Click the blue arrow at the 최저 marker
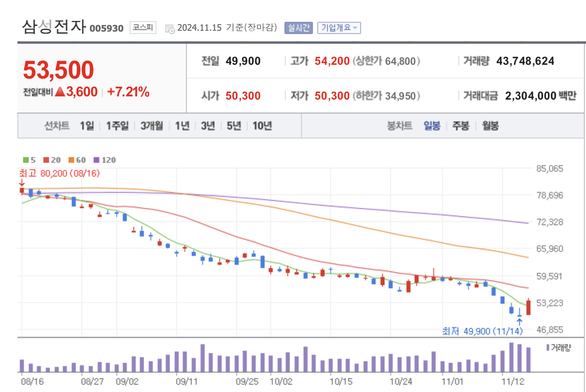The image size is (586, 392). coord(519,322)
